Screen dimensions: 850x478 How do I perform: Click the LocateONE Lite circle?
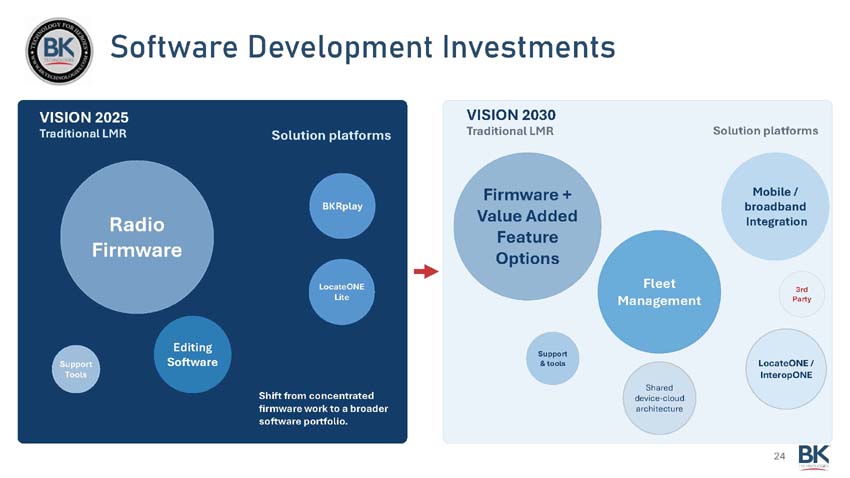click(x=341, y=291)
